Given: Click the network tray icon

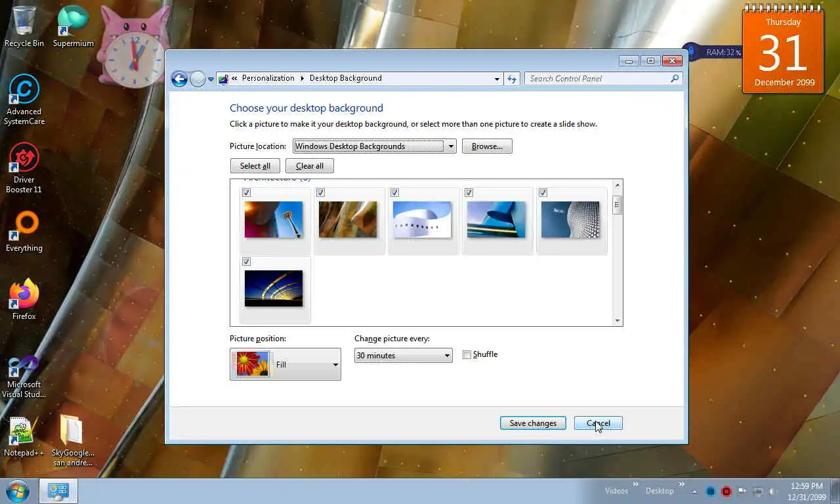Looking at the screenshot, I should pyautogui.click(x=759, y=492).
